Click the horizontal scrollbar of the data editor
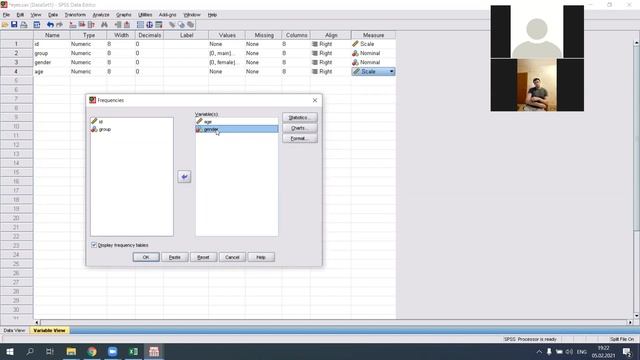This screenshot has width=640, height=360. [x=333, y=322]
